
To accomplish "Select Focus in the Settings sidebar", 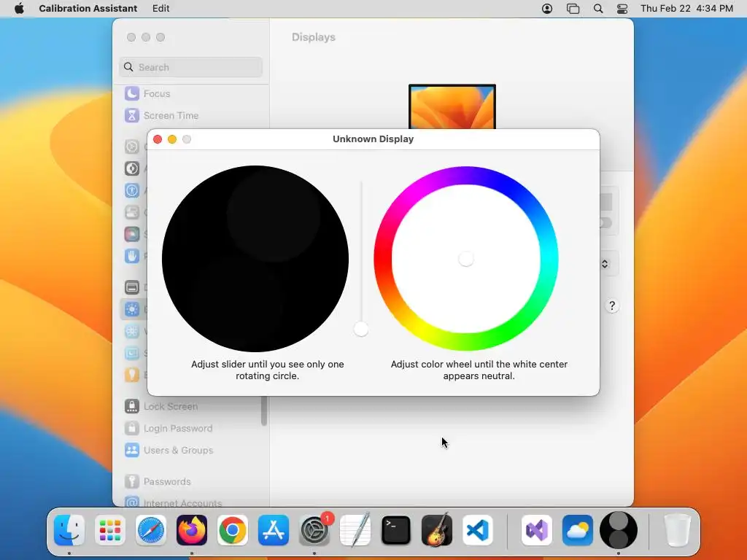I will 190,93.
